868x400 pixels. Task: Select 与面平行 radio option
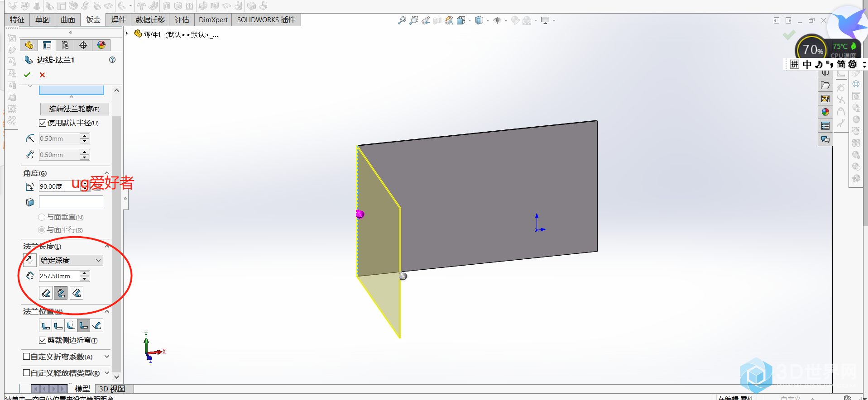tap(42, 230)
